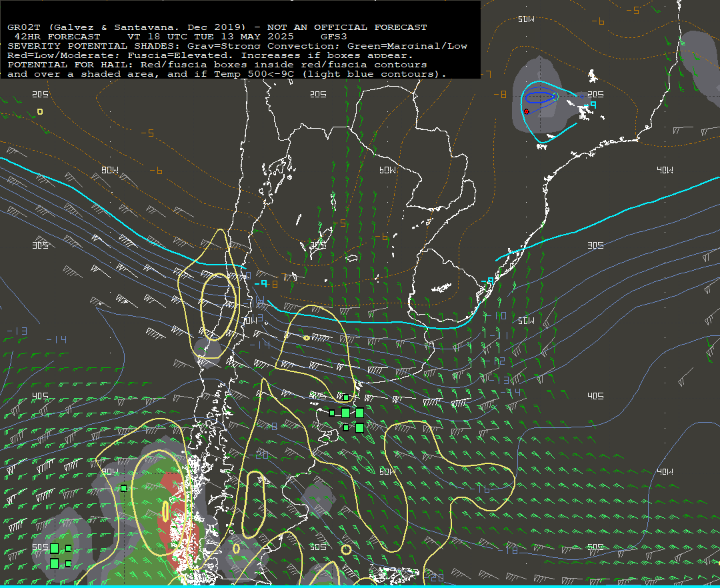Click the cyan '-9' label near eastern islands
This screenshot has width=720, height=588.
point(591,105)
